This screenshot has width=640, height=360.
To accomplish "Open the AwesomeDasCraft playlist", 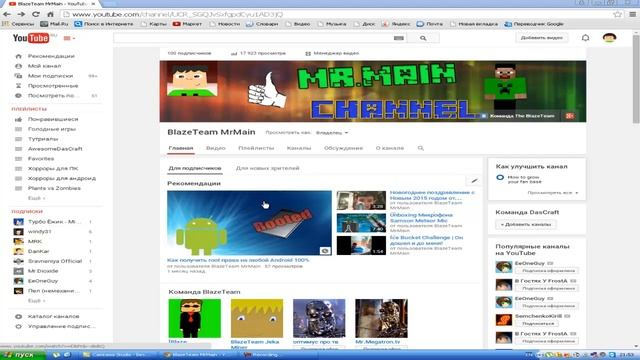I will coord(55,149).
